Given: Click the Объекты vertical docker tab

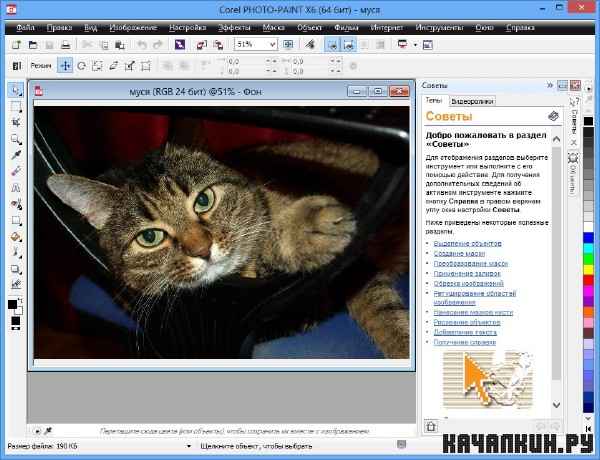Looking at the screenshot, I should [x=573, y=173].
